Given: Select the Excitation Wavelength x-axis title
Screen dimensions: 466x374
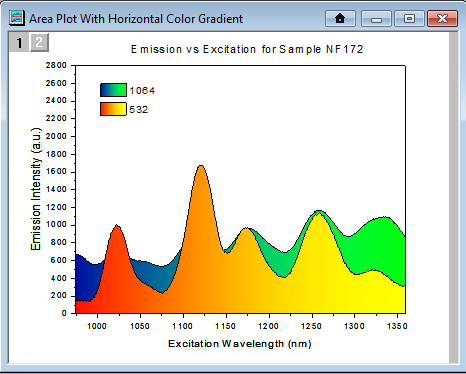Looking at the screenshot, I should [240, 344].
